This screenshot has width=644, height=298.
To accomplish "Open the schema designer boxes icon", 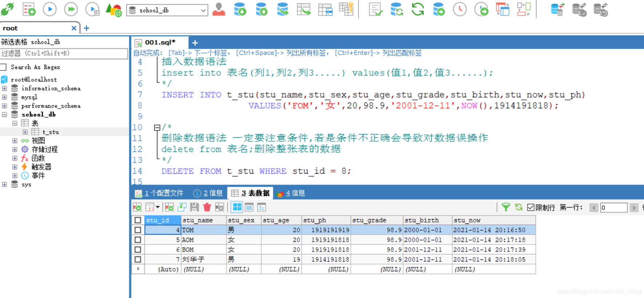I will click(x=524, y=9).
